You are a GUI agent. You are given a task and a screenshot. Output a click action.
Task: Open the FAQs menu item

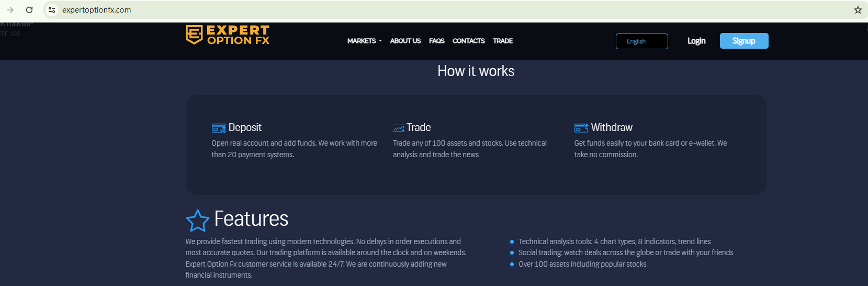click(x=436, y=41)
